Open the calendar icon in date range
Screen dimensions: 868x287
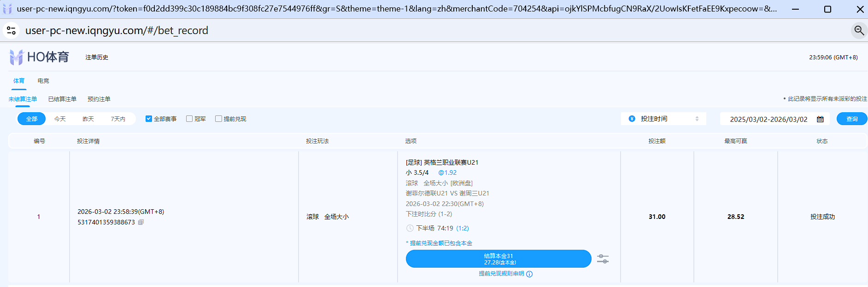click(820, 119)
